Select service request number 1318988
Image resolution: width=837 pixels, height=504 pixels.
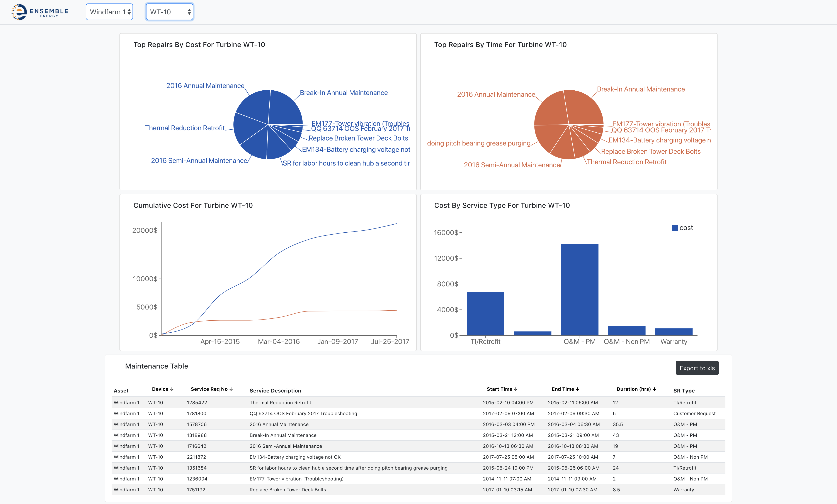(x=197, y=435)
